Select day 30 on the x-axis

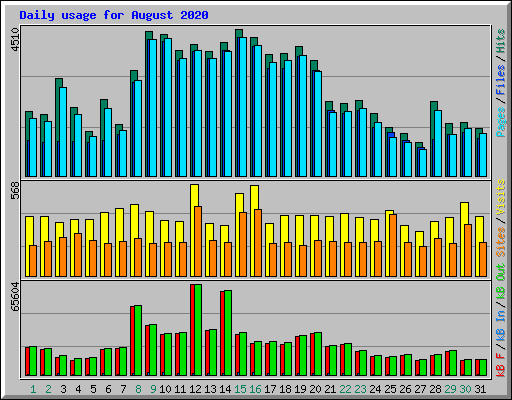click(465, 389)
